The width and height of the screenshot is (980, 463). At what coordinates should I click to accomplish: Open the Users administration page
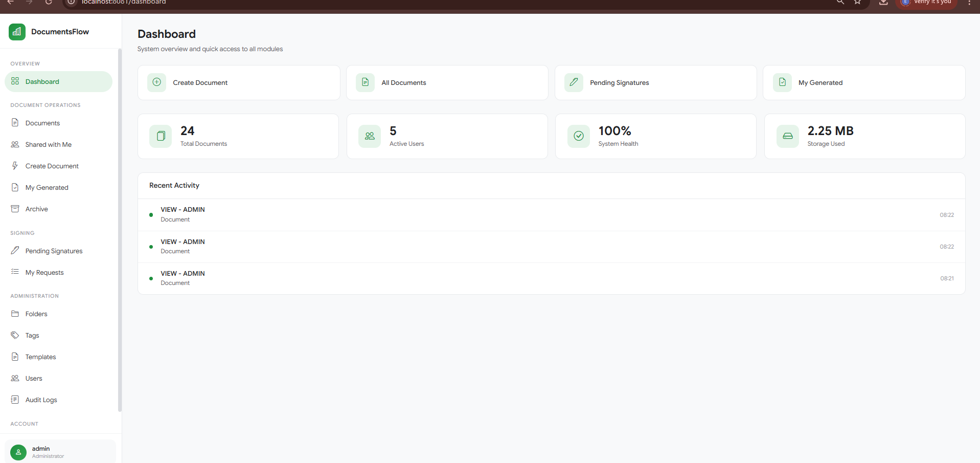(x=34, y=378)
